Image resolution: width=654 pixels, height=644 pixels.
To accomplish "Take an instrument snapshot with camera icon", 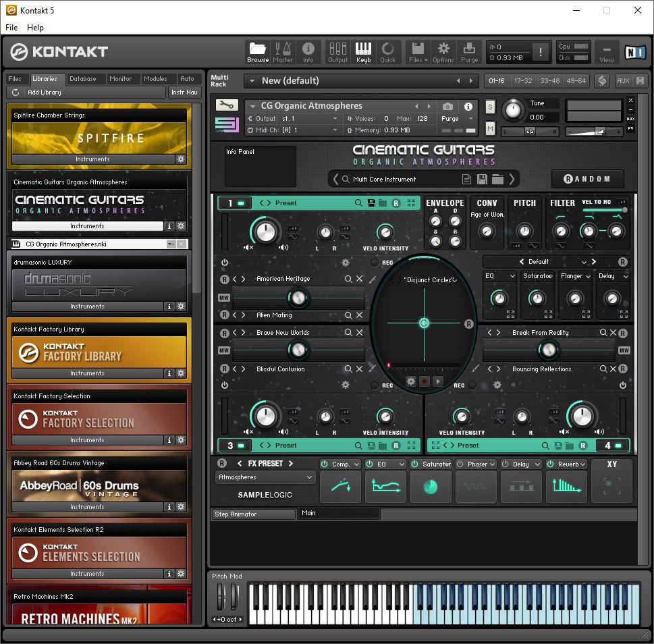I will [x=447, y=107].
